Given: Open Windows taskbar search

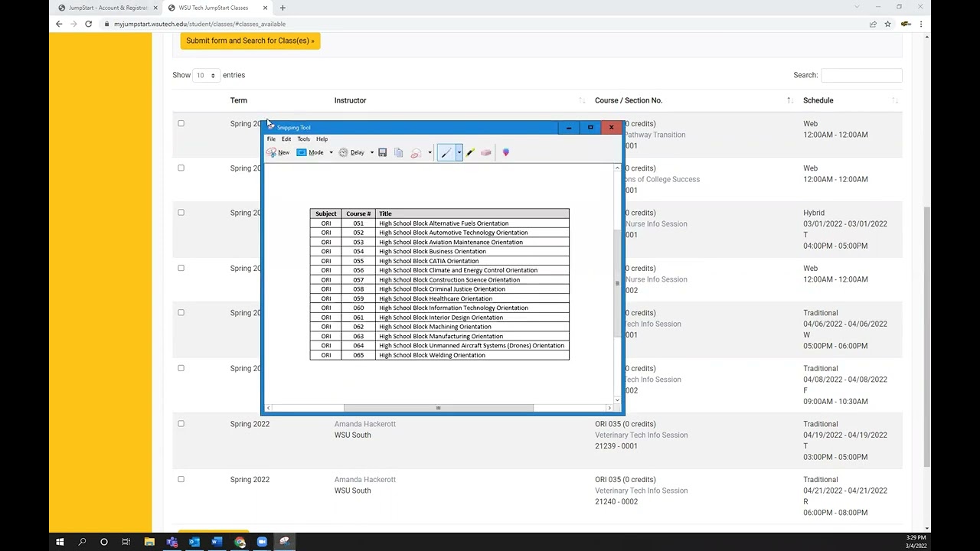Looking at the screenshot, I should click(82, 542).
